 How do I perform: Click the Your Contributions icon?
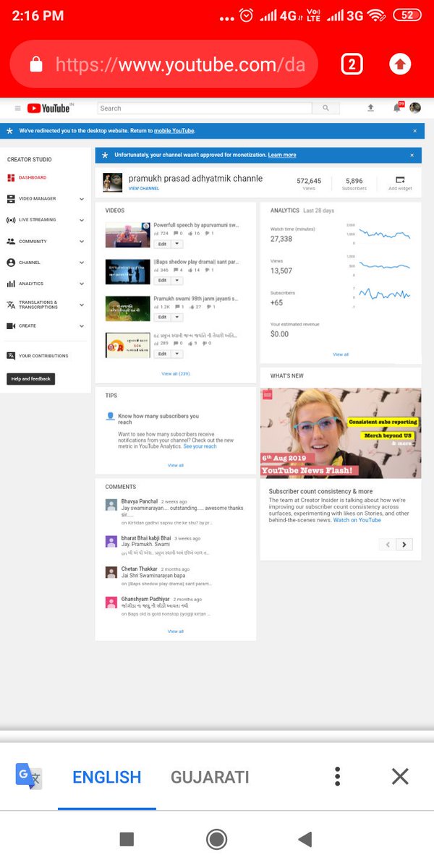[11, 356]
